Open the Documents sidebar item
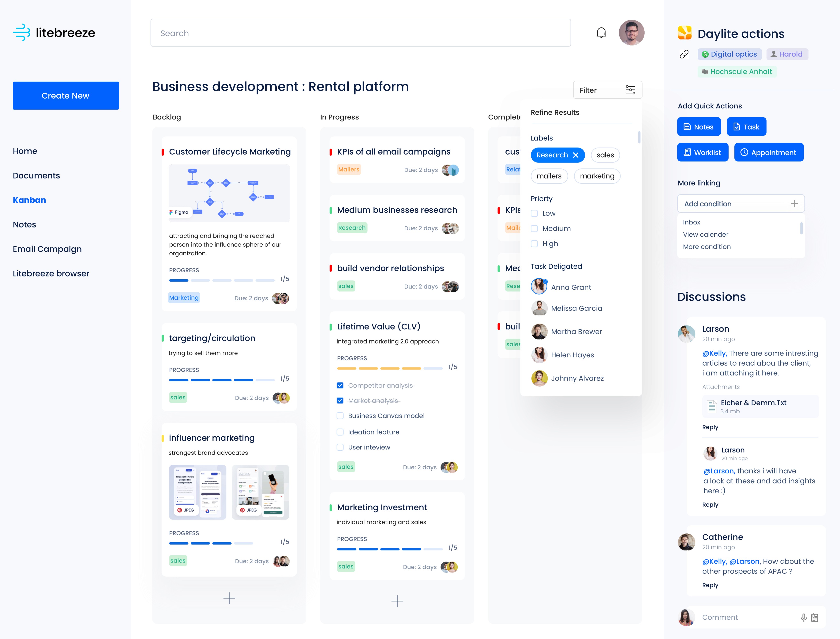Image resolution: width=840 pixels, height=639 pixels. click(x=36, y=176)
